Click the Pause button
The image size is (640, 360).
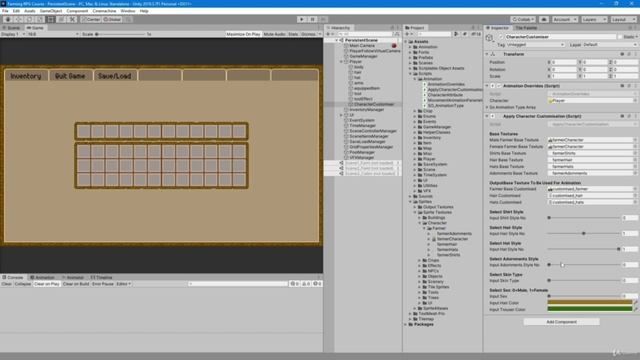[x=313, y=20]
